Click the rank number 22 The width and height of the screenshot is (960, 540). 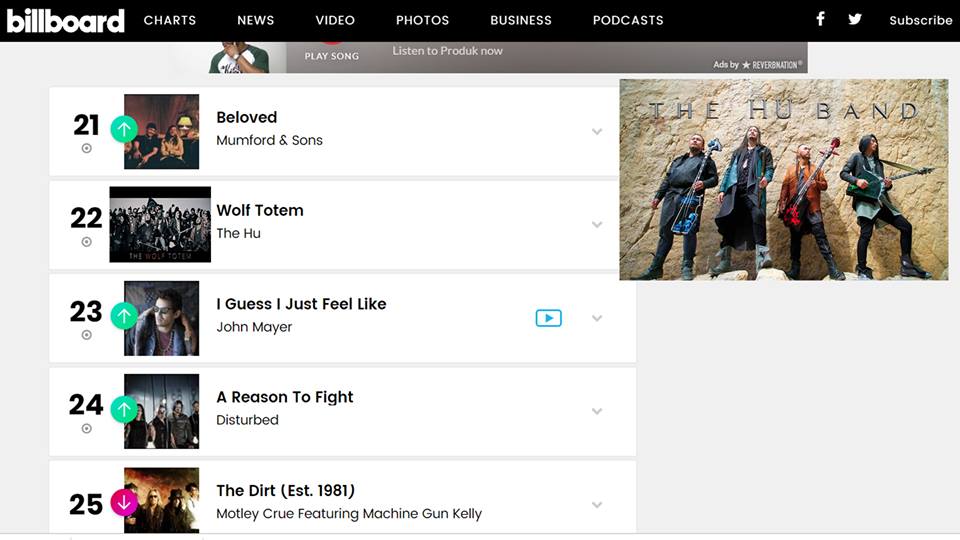coord(86,218)
